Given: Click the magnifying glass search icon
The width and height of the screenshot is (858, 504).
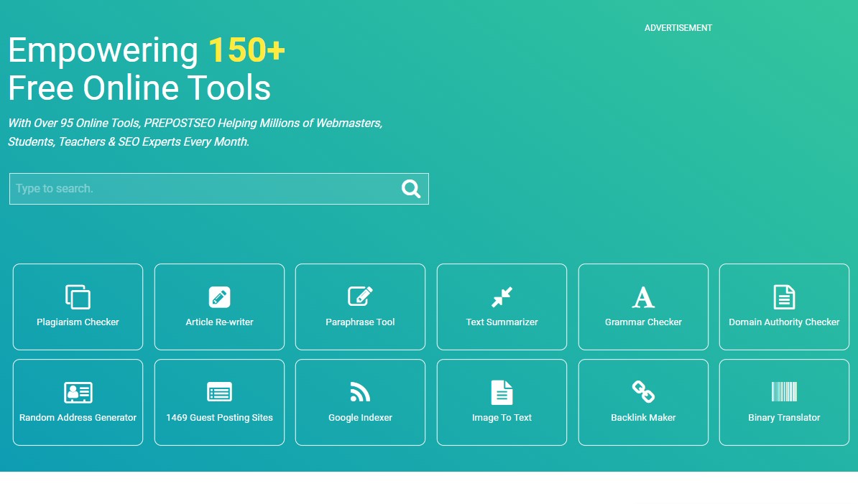Looking at the screenshot, I should point(411,189).
